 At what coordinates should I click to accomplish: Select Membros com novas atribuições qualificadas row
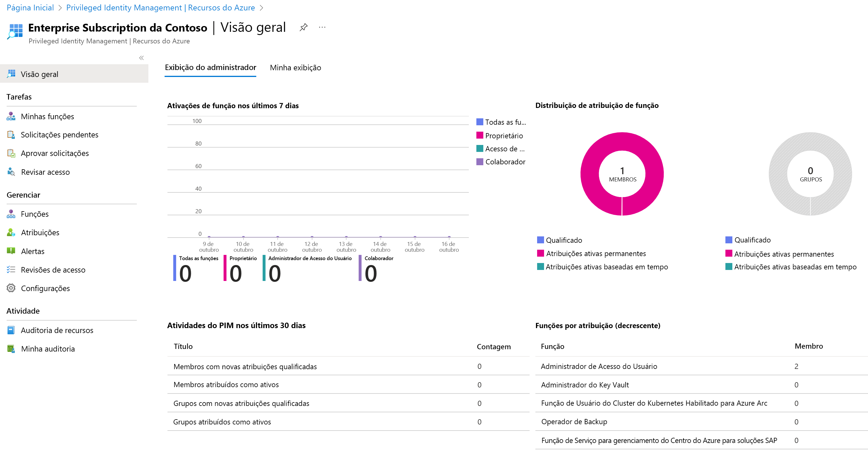click(349, 366)
